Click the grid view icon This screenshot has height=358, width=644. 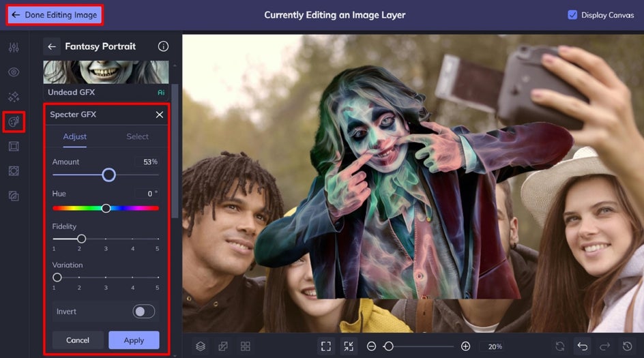pos(245,346)
